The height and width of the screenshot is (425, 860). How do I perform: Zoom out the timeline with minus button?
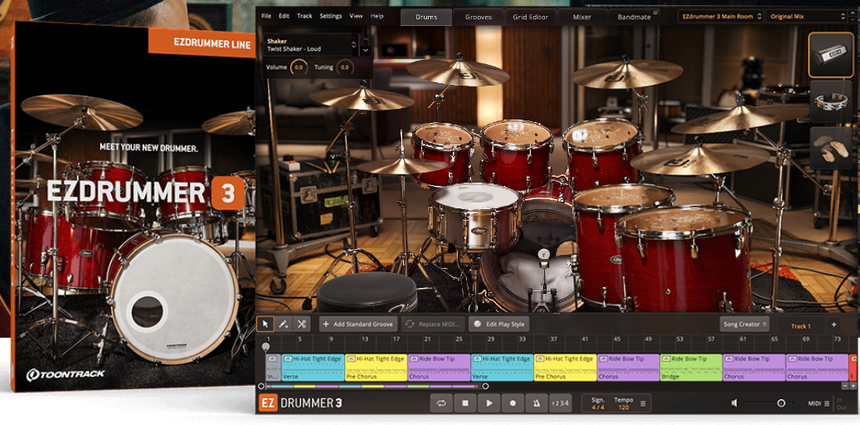[844, 386]
